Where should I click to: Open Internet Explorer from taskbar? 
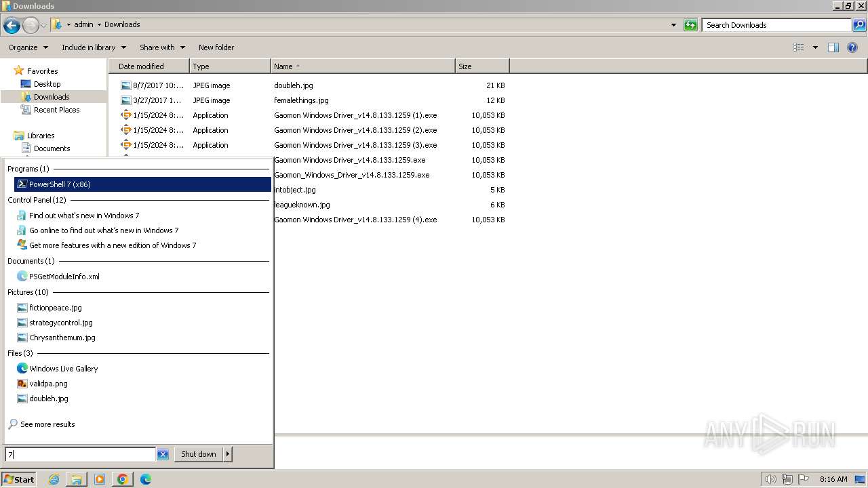(x=54, y=479)
